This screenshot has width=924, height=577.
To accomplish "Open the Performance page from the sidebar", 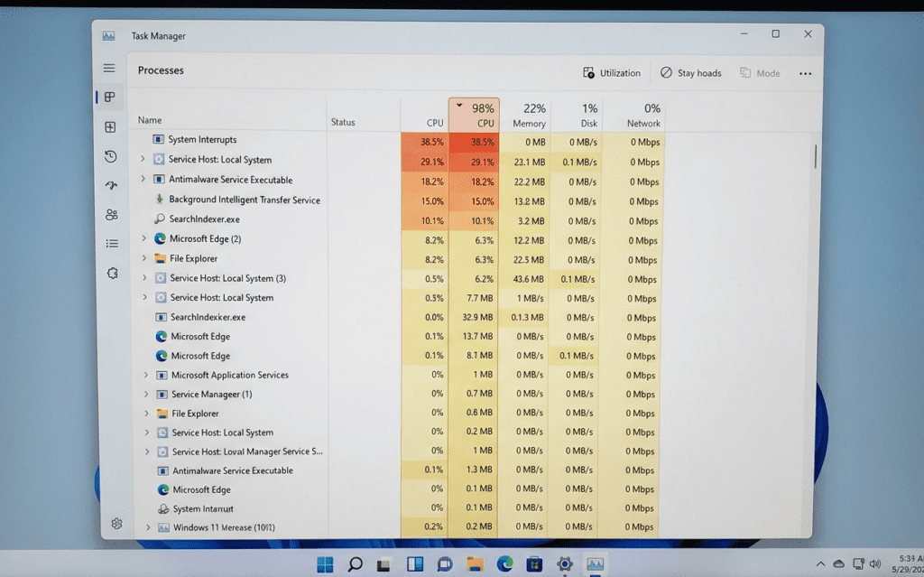I will (110, 126).
